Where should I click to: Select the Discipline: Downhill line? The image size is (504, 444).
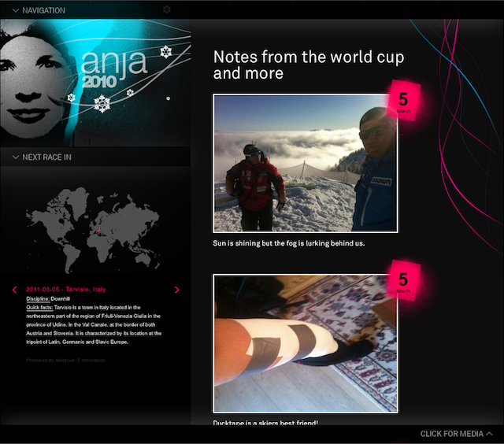[48, 299]
